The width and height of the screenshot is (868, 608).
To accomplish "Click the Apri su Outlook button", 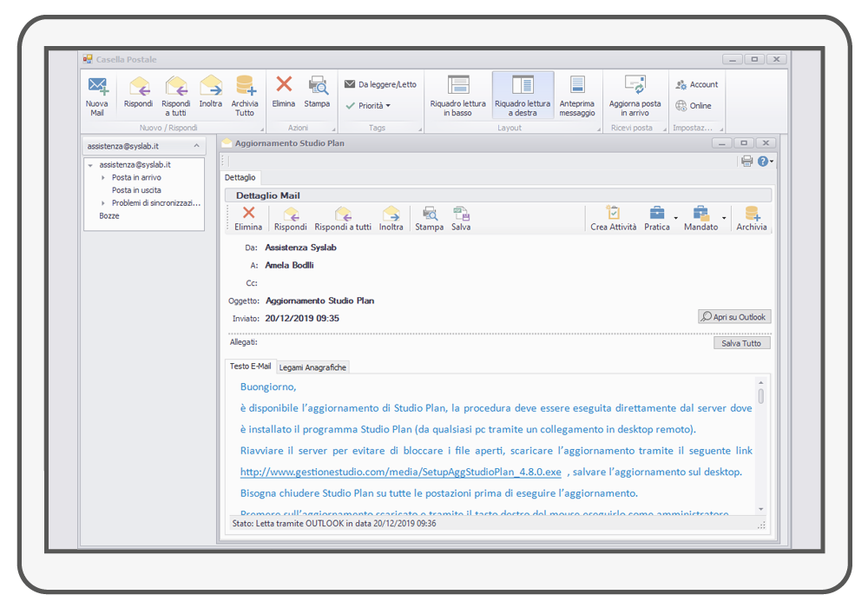I will point(734,317).
